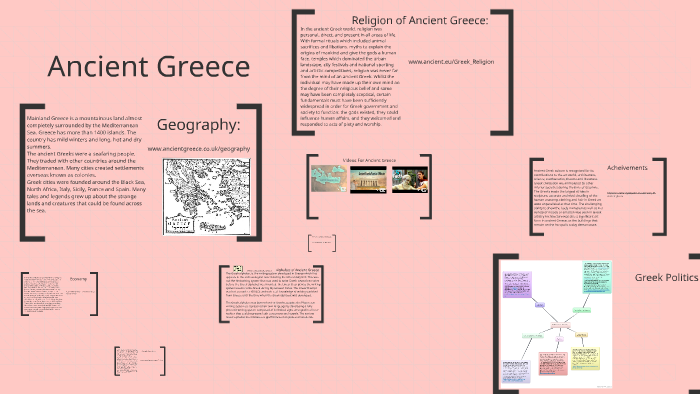Open the www.ancientgreece.co.uk/geography link
Image resolution: width=700 pixels, height=394 pixels.
click(x=199, y=149)
